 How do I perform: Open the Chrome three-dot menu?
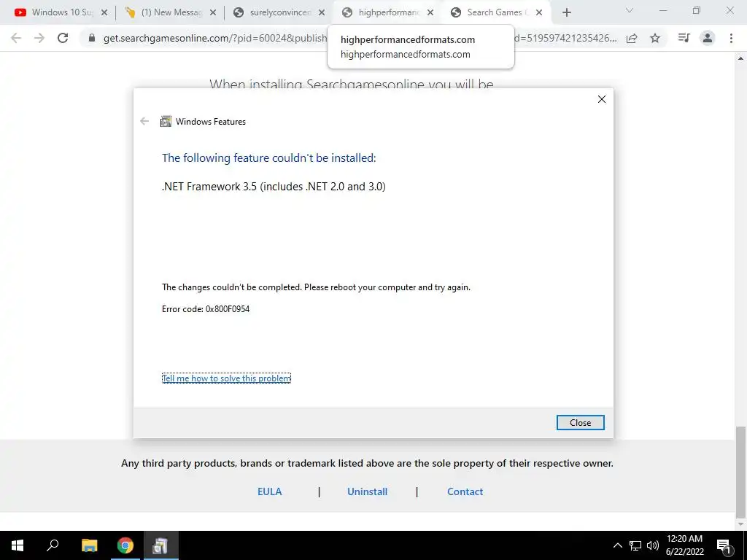point(731,38)
